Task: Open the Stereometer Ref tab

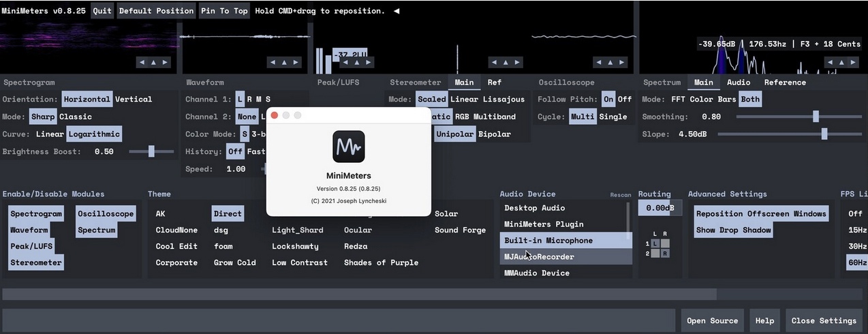Action: click(494, 82)
